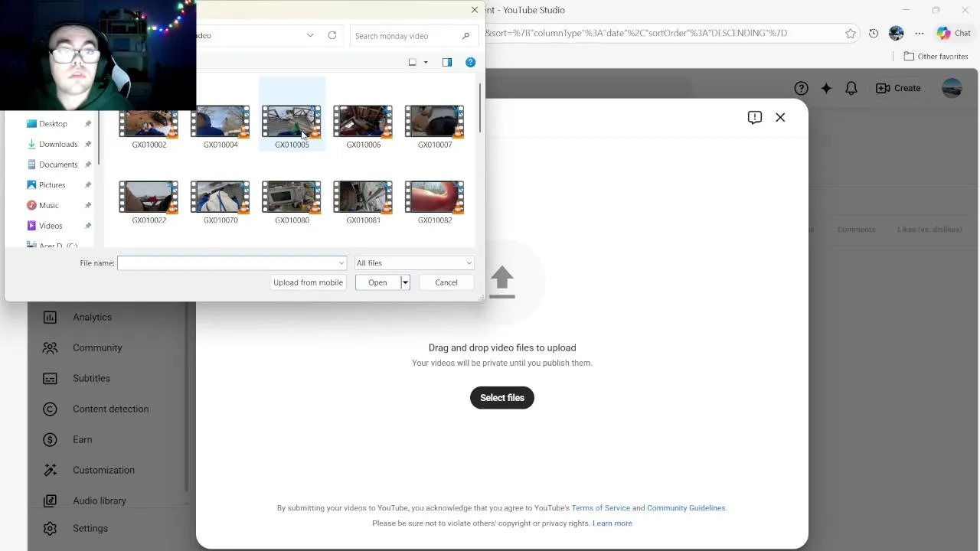Open the Community Guidelines link
Screen dimensions: 980x551
coord(686,508)
